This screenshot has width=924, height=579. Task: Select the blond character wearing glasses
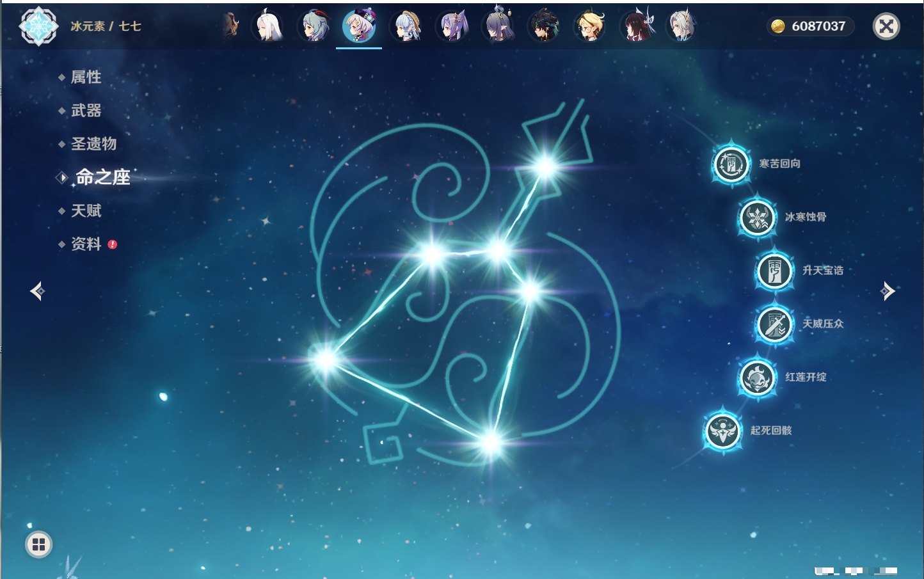[x=590, y=26]
